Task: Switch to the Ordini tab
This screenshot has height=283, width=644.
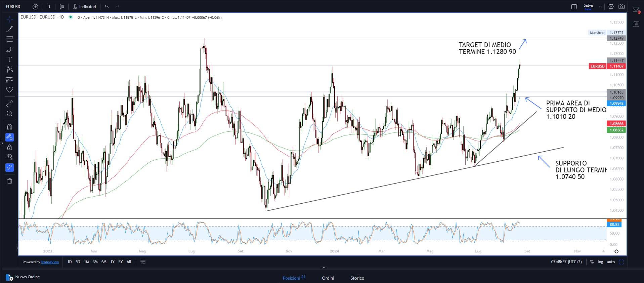Action: tap(328, 278)
